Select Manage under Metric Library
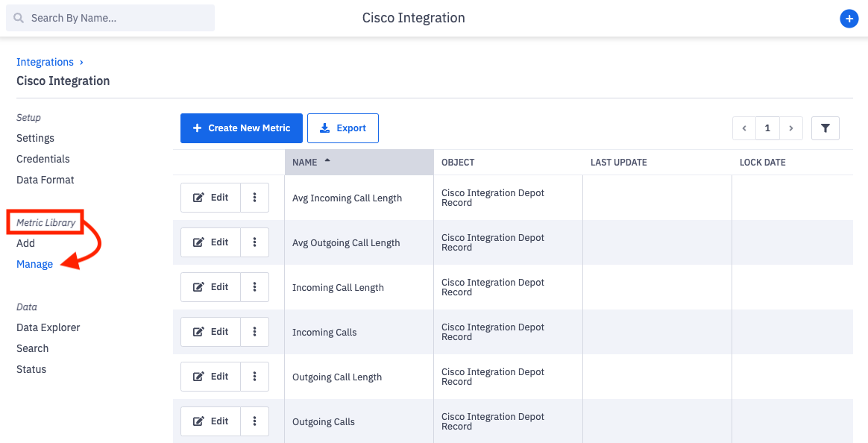 tap(34, 264)
